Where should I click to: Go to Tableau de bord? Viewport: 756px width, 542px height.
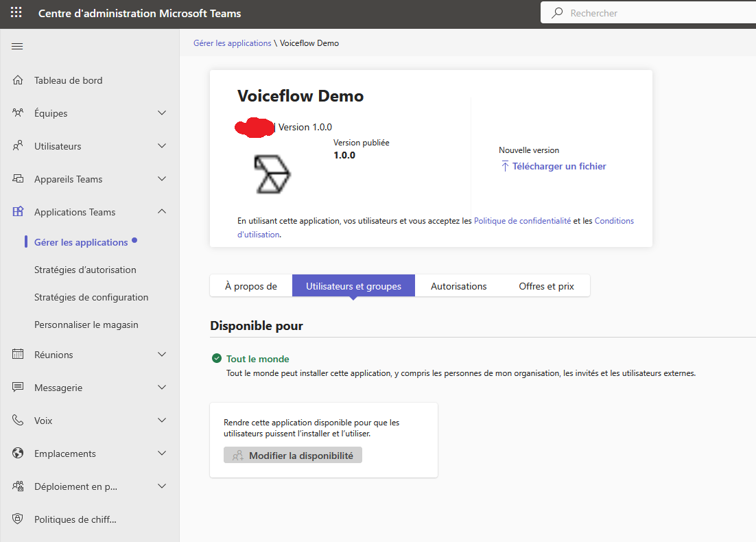69,80
